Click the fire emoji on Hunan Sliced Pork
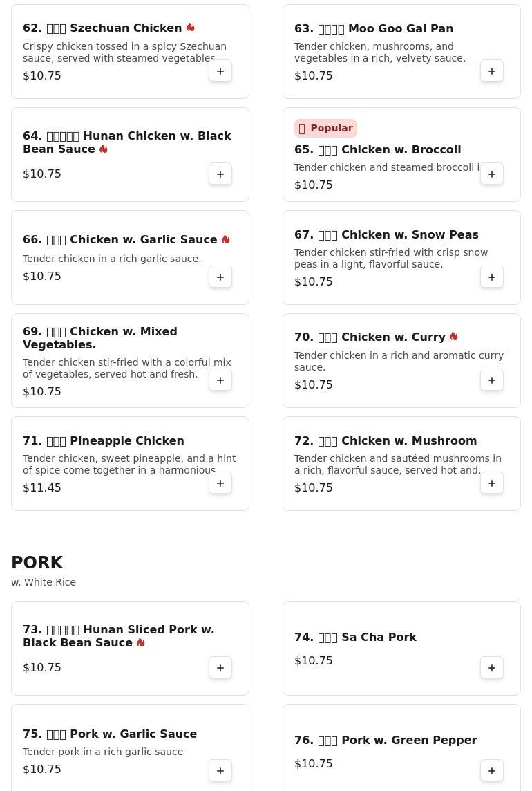The width and height of the screenshot is (532, 791). (x=141, y=642)
